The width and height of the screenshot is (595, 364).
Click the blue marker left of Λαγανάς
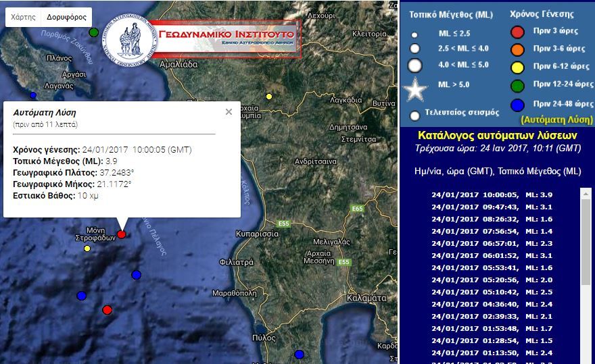tap(32, 95)
